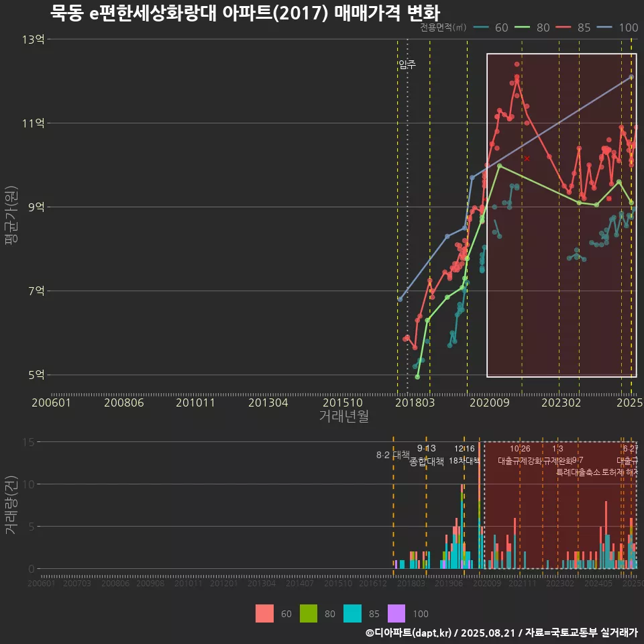Click 201510 on the price chart x-axis

[x=343, y=402]
